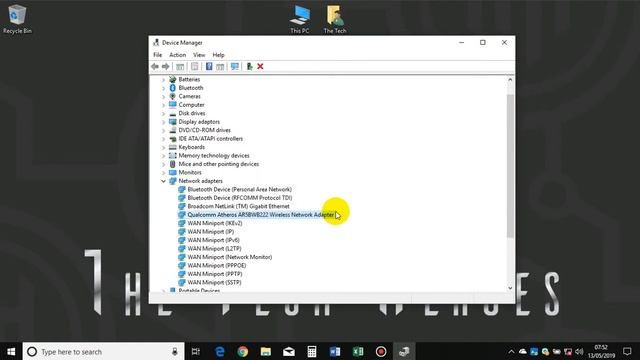Click the Device Manager taskbar icon
The width and height of the screenshot is (640, 360).
click(404, 351)
